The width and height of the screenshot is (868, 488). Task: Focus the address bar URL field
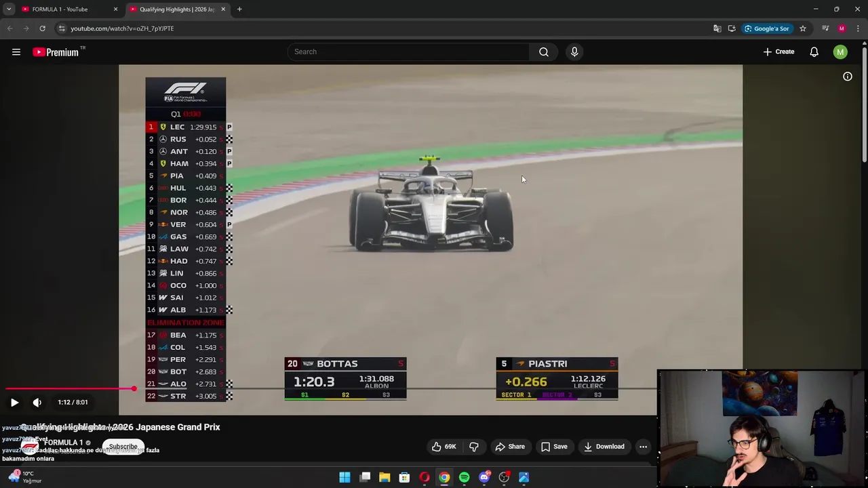[x=387, y=28]
